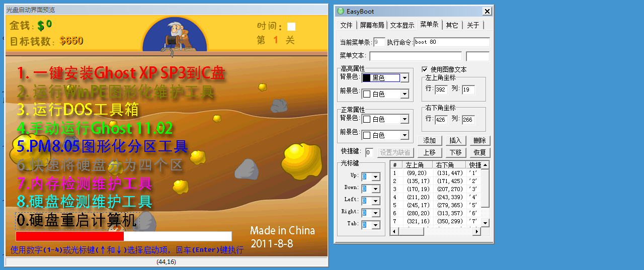
Task: Click the 快捷键 input field
Action: point(369,152)
